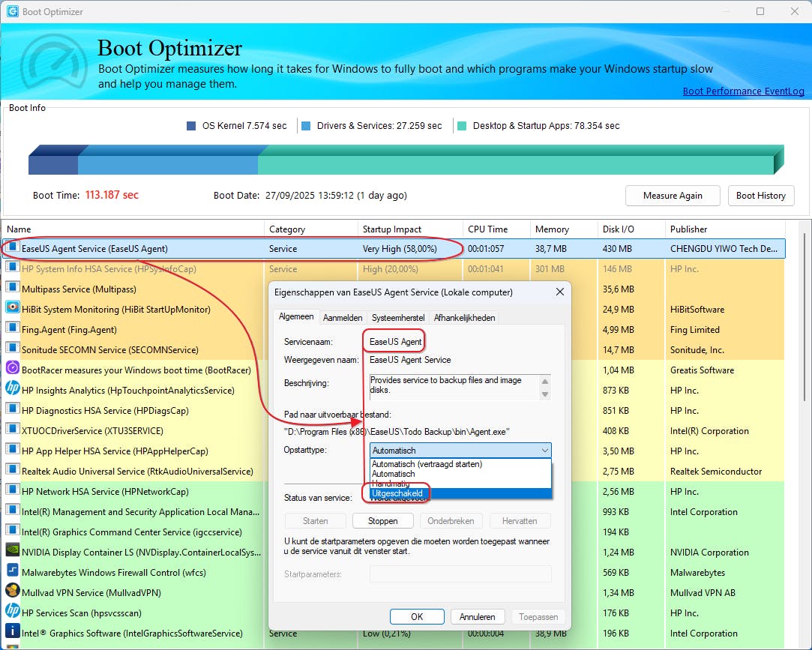812x650 pixels.
Task: Confirm the properties dialog with OK
Action: 417,616
